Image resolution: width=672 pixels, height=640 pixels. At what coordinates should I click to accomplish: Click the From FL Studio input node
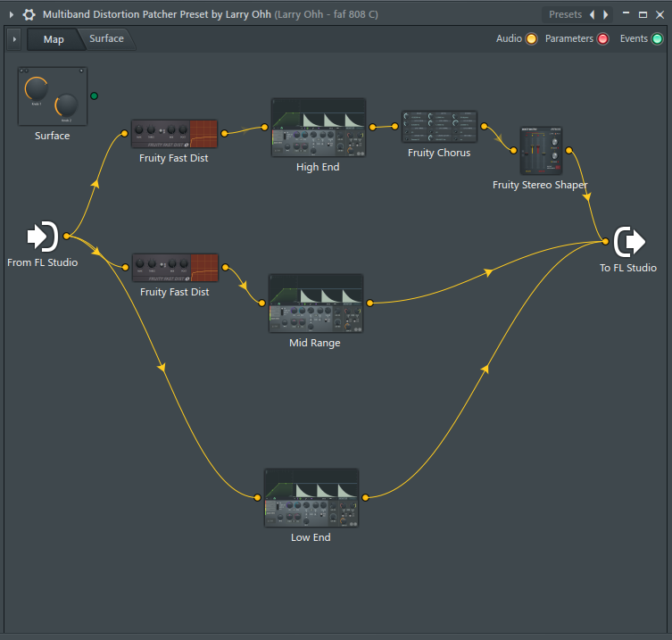click(x=42, y=237)
